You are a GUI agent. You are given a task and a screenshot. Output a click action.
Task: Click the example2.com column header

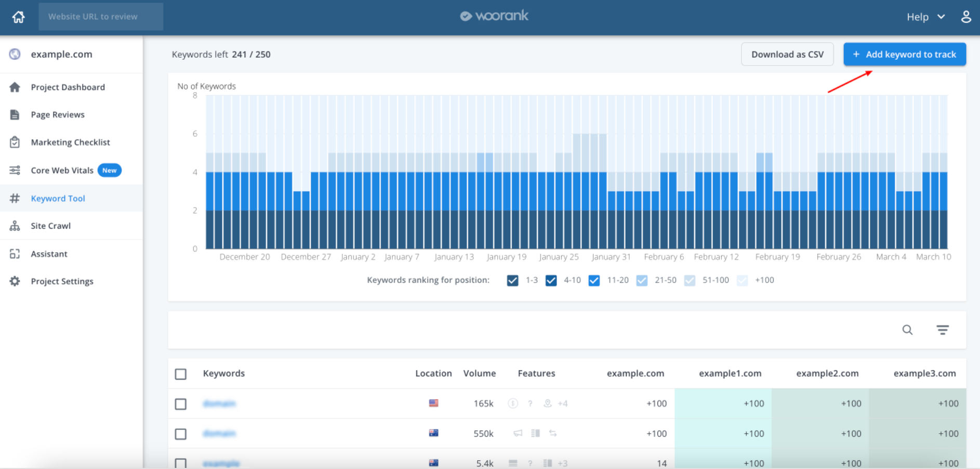827,373
